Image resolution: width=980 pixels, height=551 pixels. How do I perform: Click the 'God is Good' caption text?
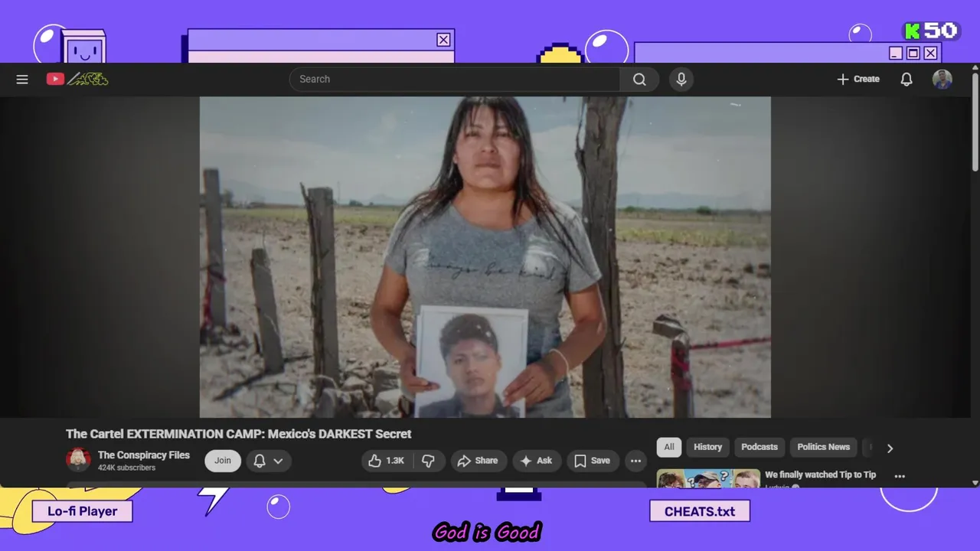(x=487, y=532)
